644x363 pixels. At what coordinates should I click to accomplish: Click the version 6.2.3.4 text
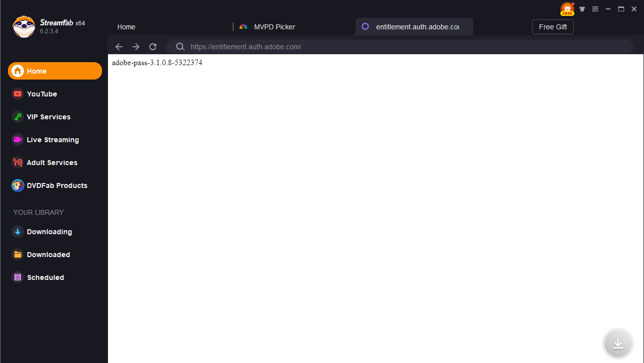pos(49,31)
